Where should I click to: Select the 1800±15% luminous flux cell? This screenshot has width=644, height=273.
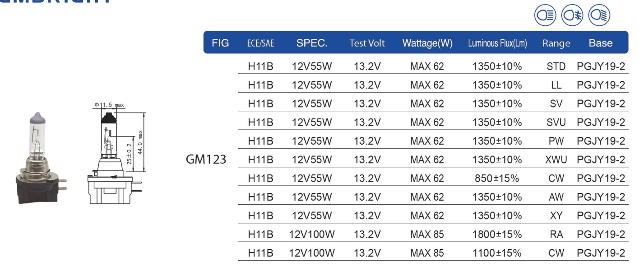[x=497, y=234]
